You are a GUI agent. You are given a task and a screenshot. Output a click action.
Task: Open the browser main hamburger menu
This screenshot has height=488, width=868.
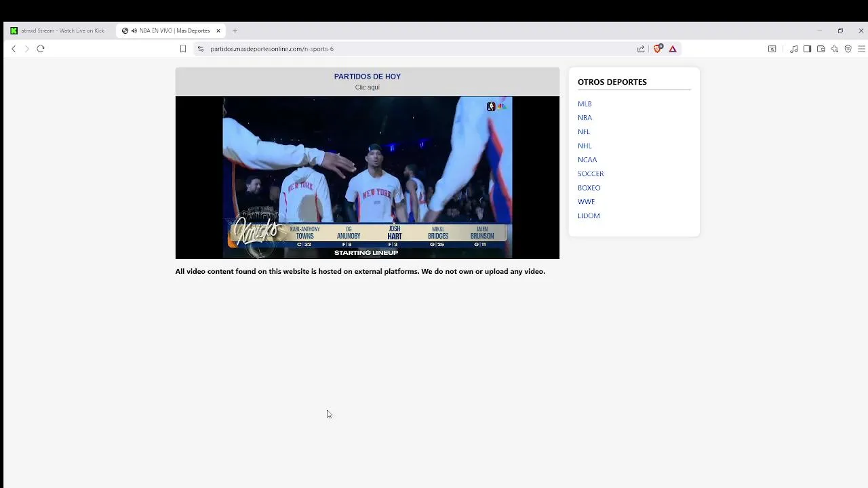tap(861, 49)
